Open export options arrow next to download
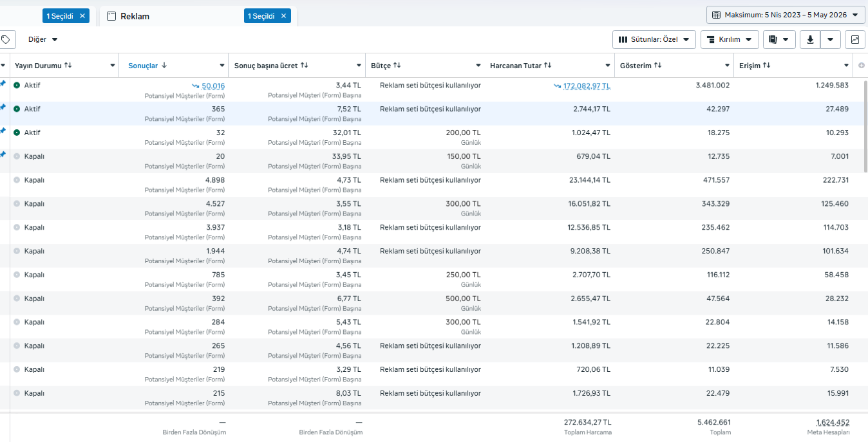This screenshot has height=442, width=868. pos(831,39)
